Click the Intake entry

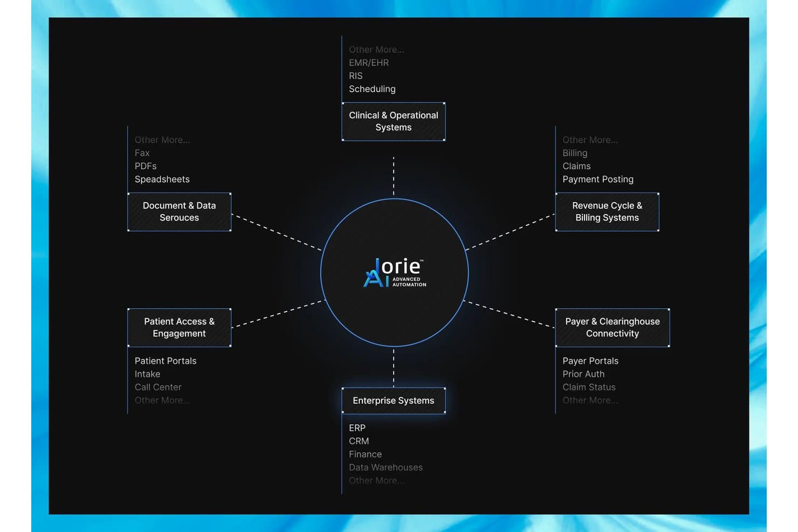pyautogui.click(x=147, y=374)
